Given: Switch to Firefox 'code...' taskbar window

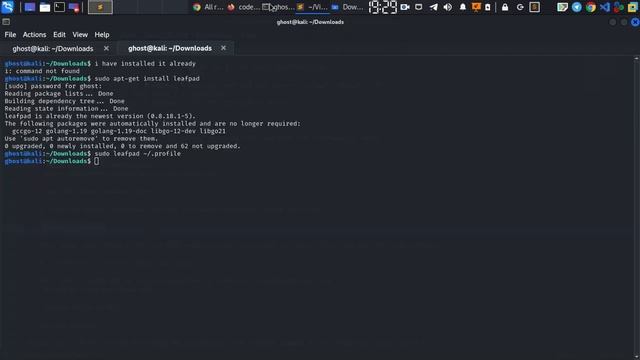Looking at the screenshot, I should [244, 7].
